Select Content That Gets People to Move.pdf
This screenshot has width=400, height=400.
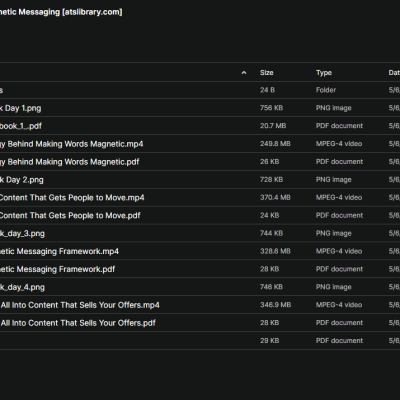tap(70, 216)
